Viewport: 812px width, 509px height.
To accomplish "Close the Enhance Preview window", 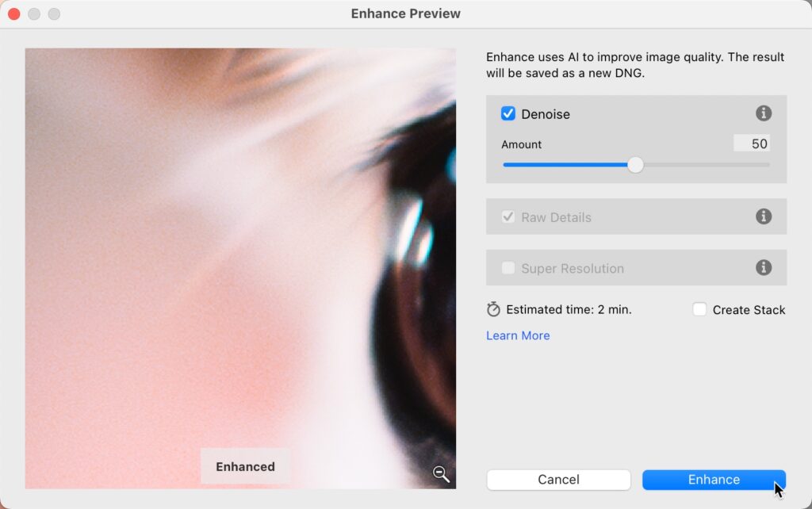I will click(x=14, y=14).
